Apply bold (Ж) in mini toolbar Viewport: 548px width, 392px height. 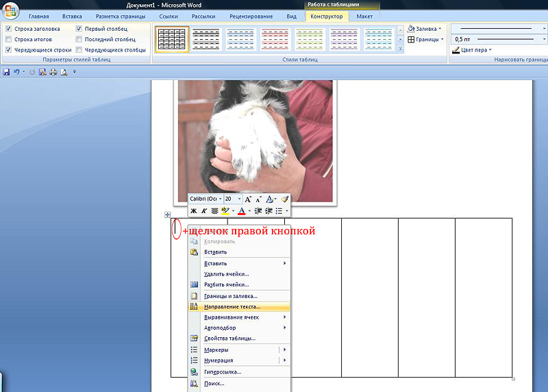pyautogui.click(x=193, y=211)
